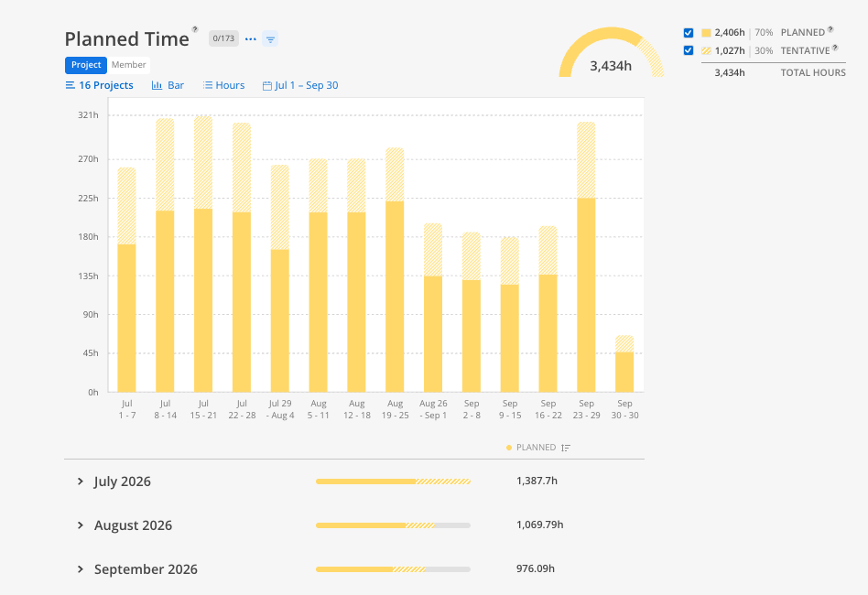
Task: Uncheck the TENTATIVE hours checkbox
Action: (x=689, y=50)
